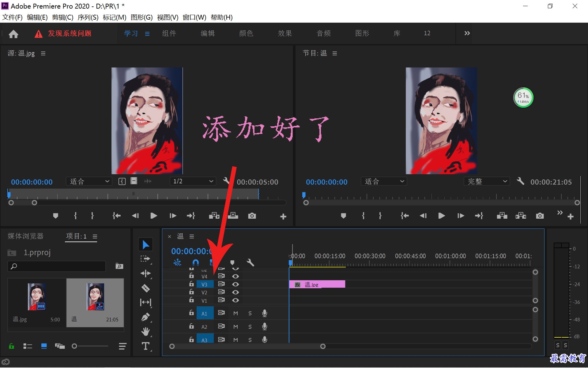Switch to 媒体浏览器 panel tab
Screen dimensions: 588x368
coord(26,236)
